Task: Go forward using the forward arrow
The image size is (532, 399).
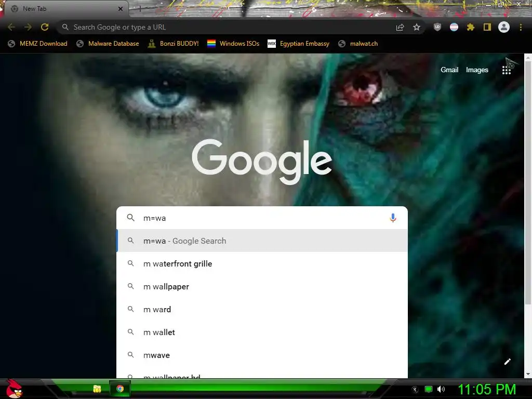Action: [28, 27]
